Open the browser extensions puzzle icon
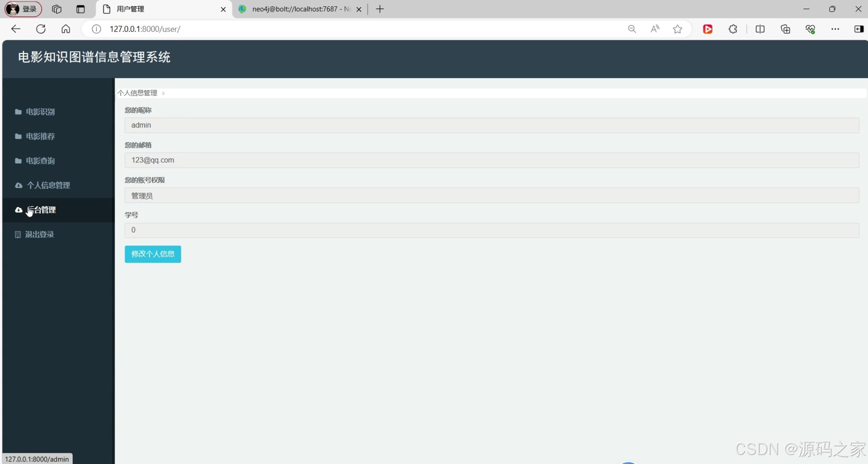868x464 pixels. [x=733, y=29]
